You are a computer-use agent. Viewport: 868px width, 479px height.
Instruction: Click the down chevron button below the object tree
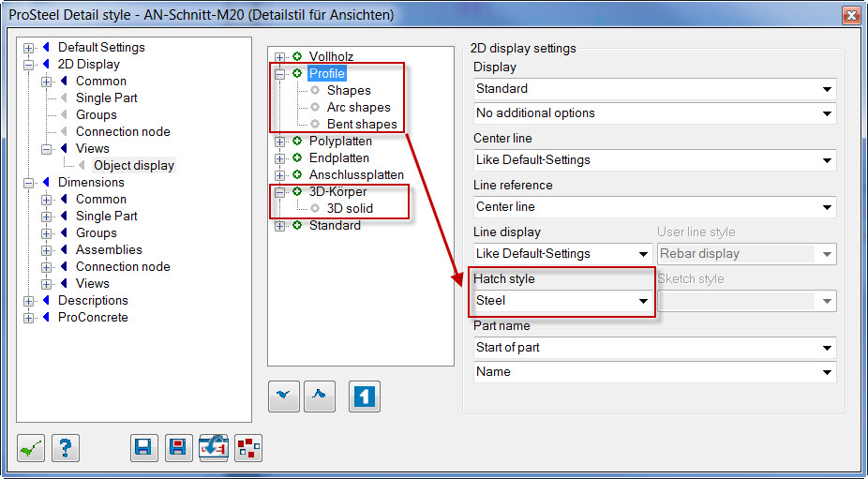[x=283, y=397]
